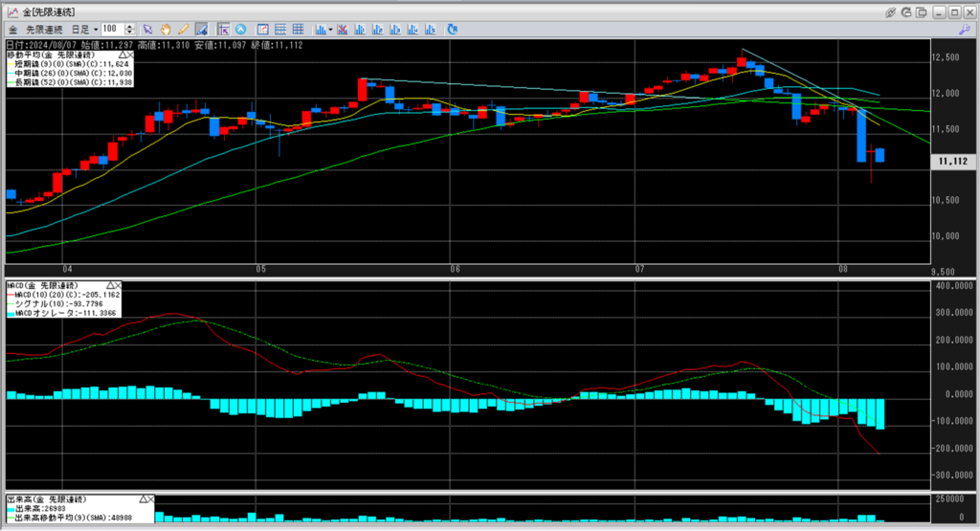Select the arrow pointer cursor tool
Viewport: 980px width, 531px height.
(x=148, y=30)
